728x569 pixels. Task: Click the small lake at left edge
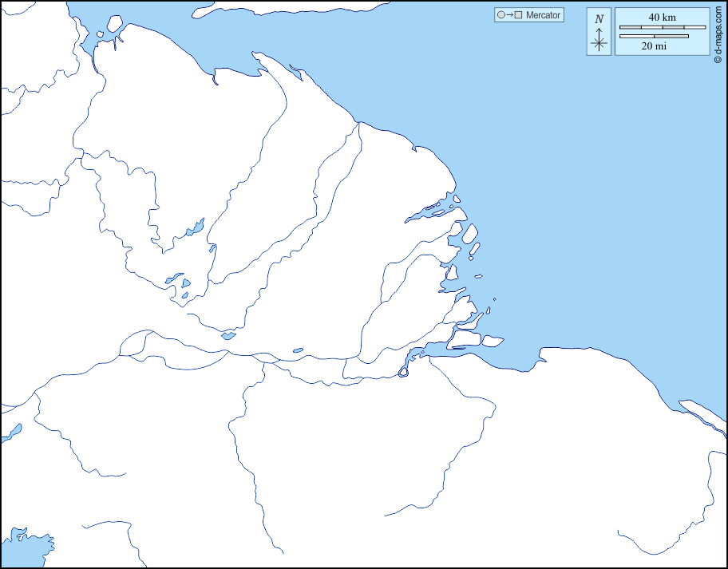(x=11, y=433)
